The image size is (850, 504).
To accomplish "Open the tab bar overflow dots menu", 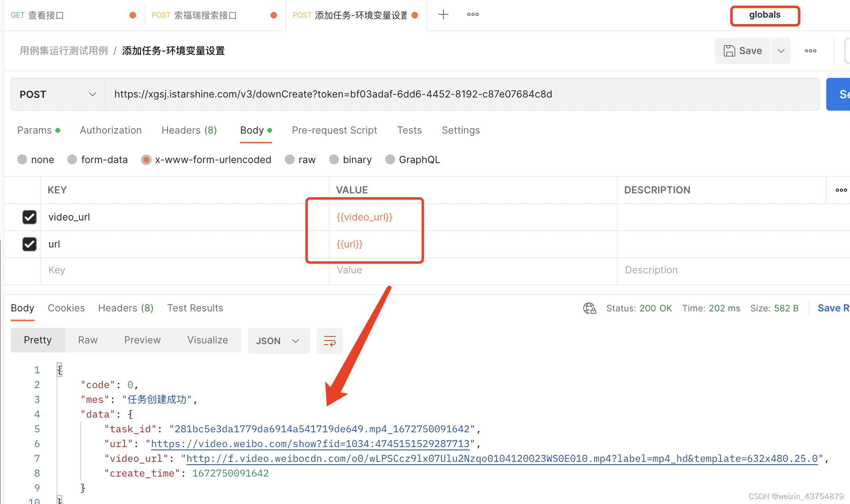I will [x=473, y=15].
